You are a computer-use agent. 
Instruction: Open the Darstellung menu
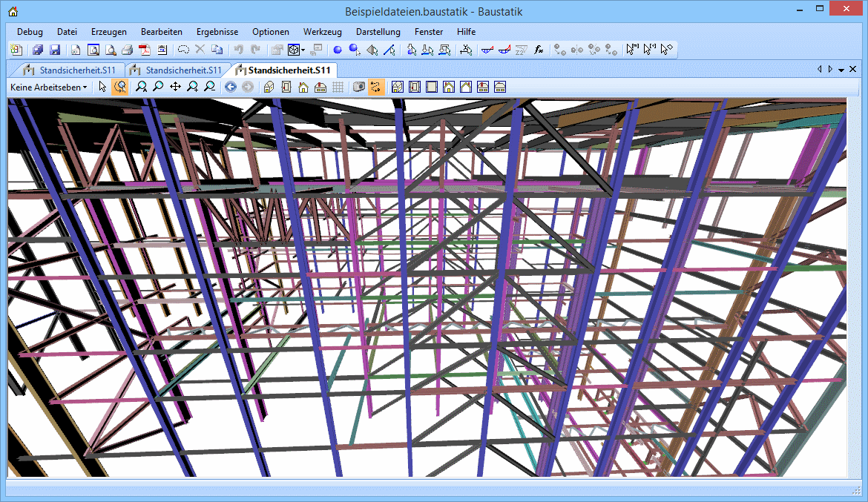[x=378, y=32]
